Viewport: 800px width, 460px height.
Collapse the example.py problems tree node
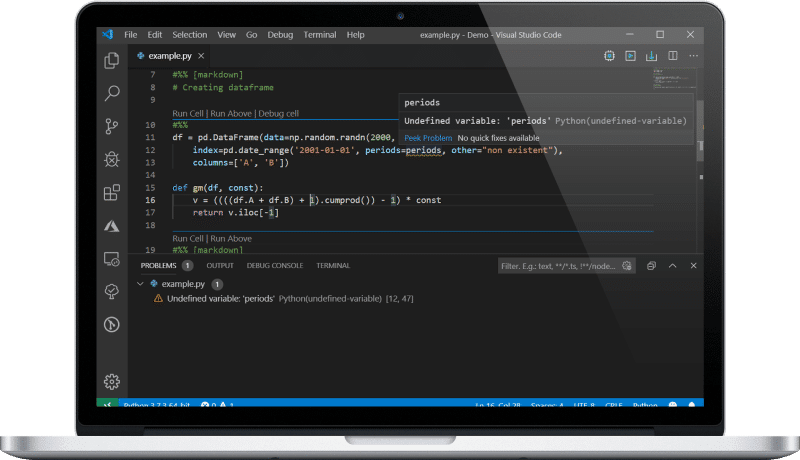pos(139,284)
